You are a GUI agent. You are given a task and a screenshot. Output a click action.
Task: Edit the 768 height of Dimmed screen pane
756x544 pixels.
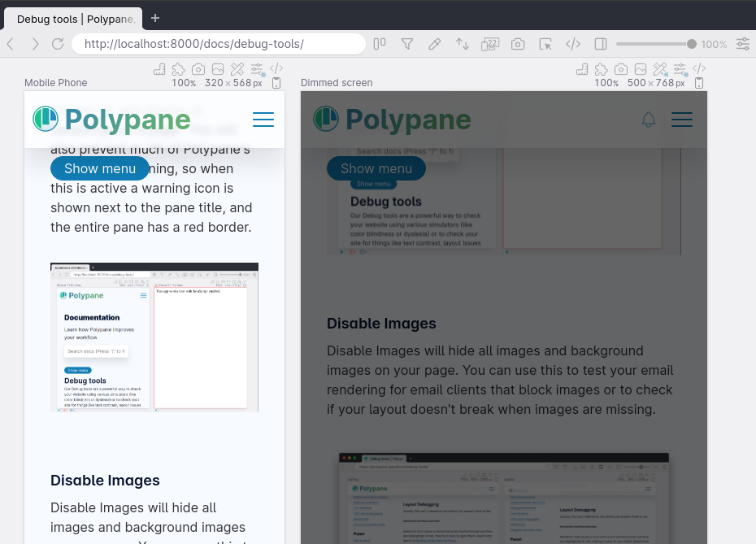click(x=665, y=83)
